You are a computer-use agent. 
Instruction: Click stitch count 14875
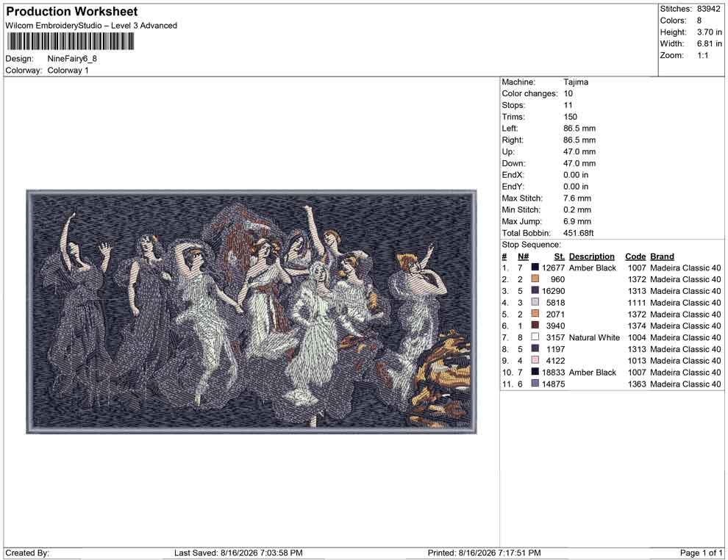click(x=554, y=384)
